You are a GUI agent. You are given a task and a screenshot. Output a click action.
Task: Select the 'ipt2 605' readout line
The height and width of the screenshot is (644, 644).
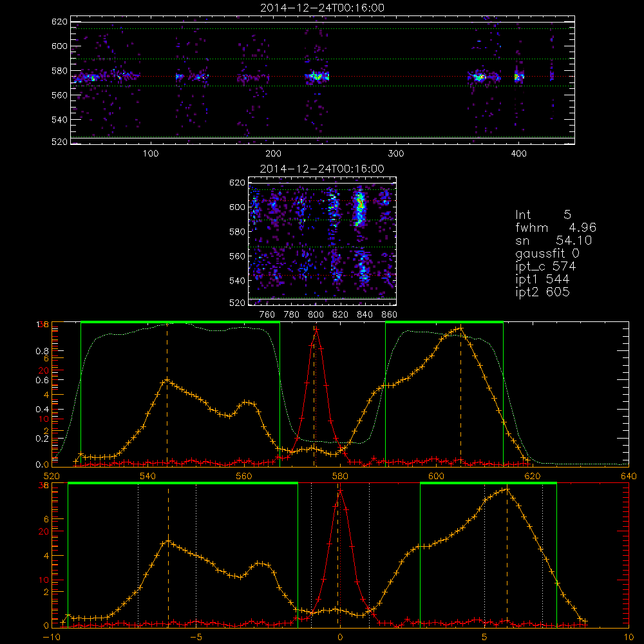click(x=542, y=292)
